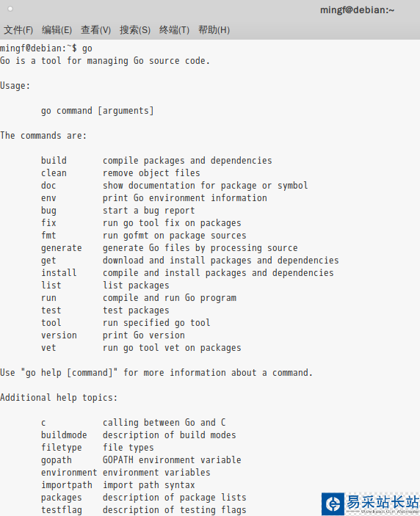Click the 'version' command name
420x516 pixels.
[x=59, y=335]
